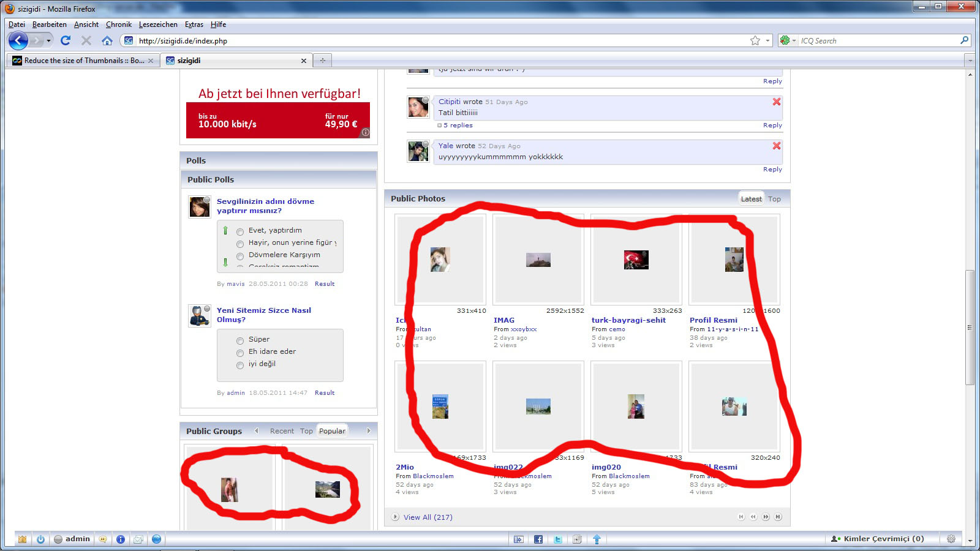Open the Facebook icon in bottom bar
Screen dimensions: 980x551
click(x=538, y=539)
